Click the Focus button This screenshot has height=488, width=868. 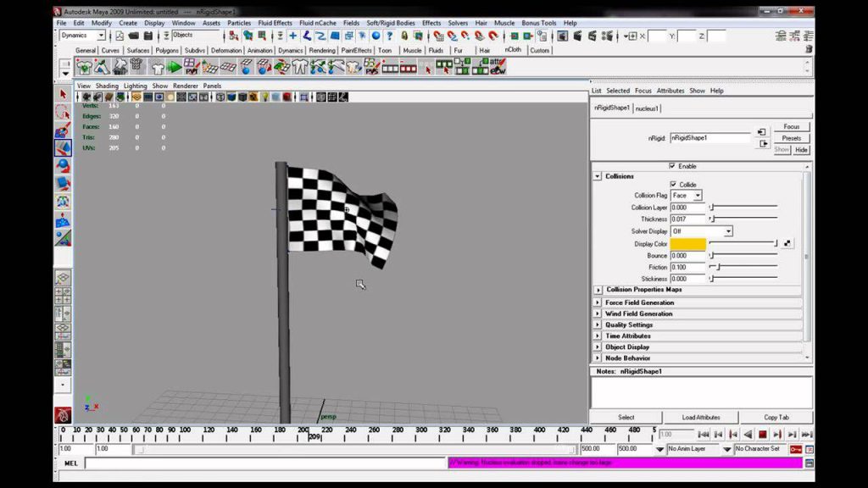792,127
